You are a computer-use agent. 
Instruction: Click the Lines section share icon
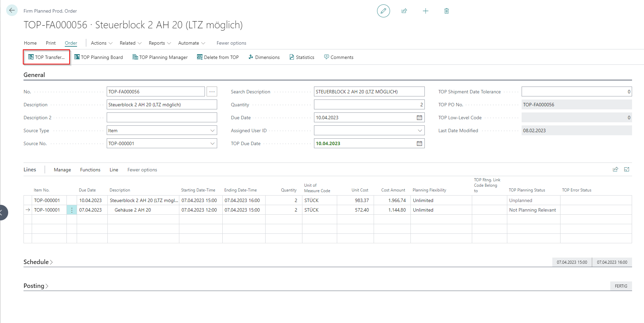(615, 169)
